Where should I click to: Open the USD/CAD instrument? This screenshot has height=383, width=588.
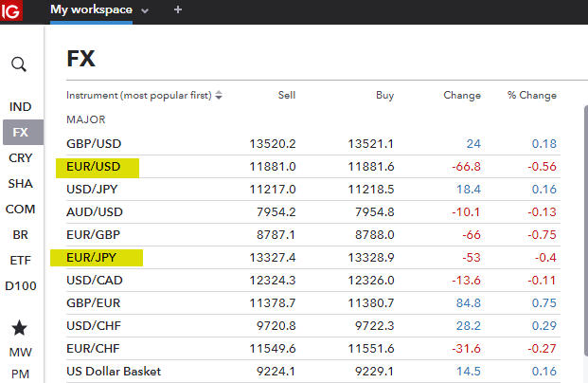coord(95,280)
